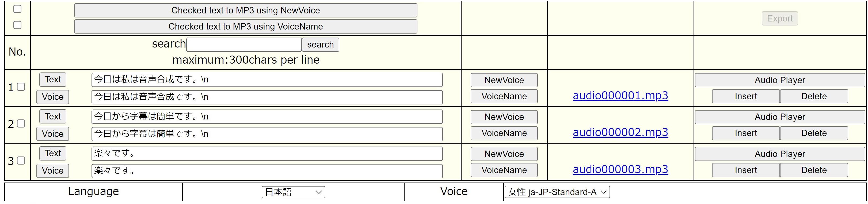Check the row 1 checkbox
Viewport: 868px width, 204px height.
point(21,87)
